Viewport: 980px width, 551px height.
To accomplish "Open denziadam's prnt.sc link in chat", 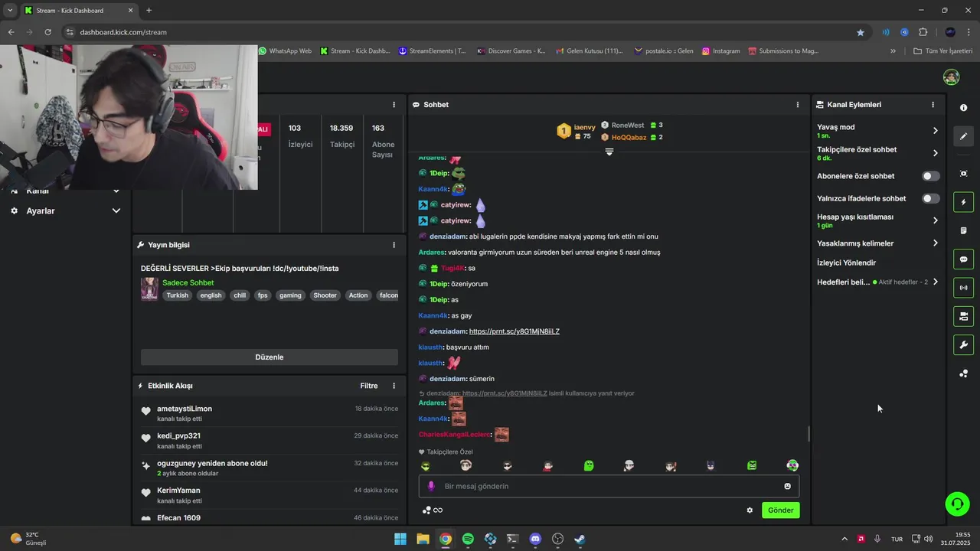I will click(x=514, y=331).
